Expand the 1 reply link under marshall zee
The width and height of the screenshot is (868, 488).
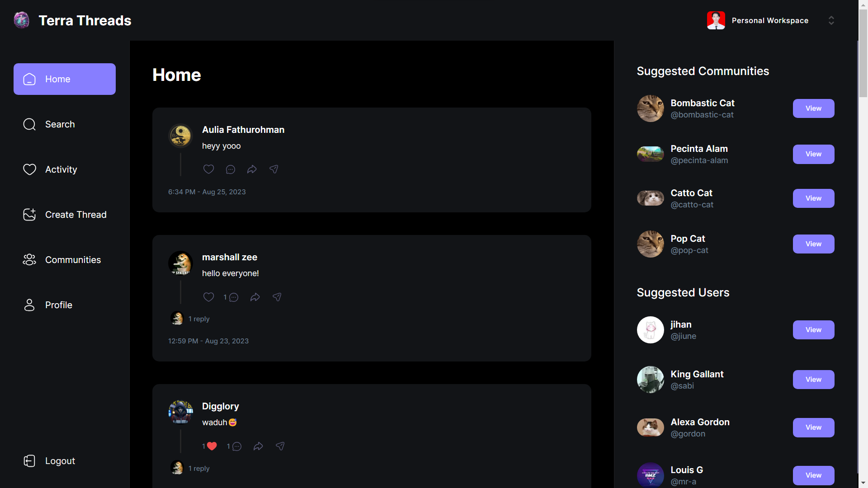pos(199,319)
